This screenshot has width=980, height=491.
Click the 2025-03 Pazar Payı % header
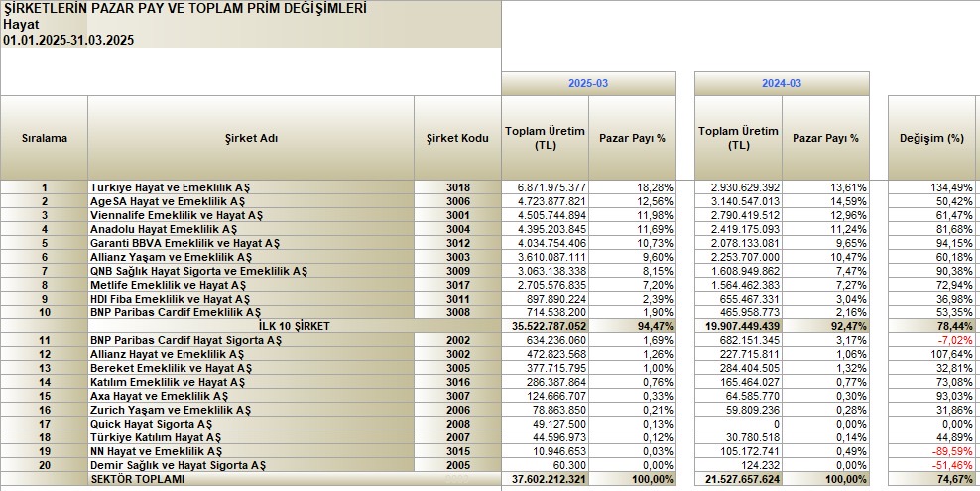(x=633, y=138)
